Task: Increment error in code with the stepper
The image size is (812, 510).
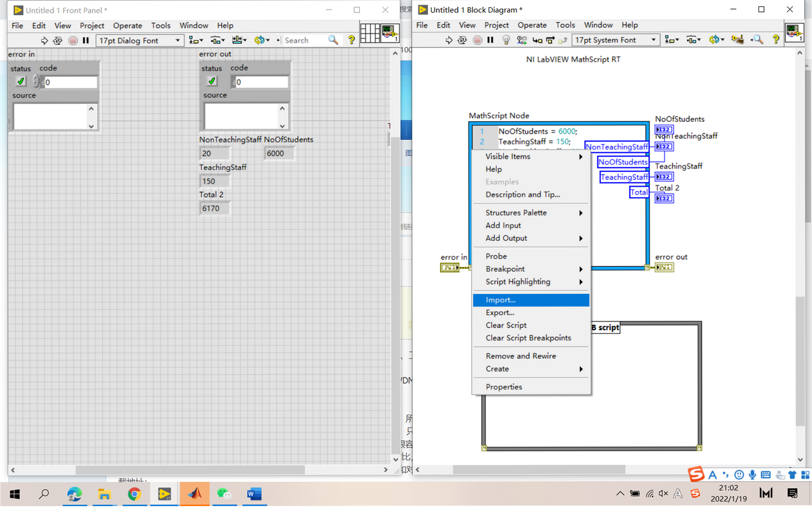Action: coord(36,78)
